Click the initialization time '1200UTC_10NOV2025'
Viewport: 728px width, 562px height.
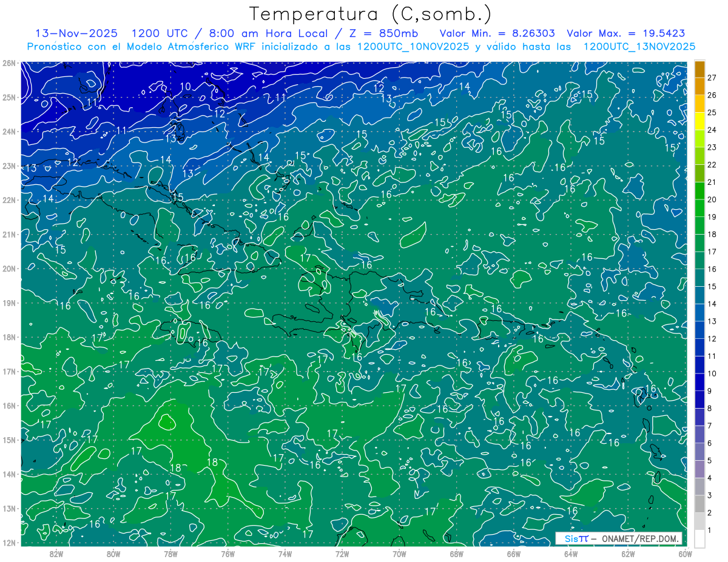[413, 47]
